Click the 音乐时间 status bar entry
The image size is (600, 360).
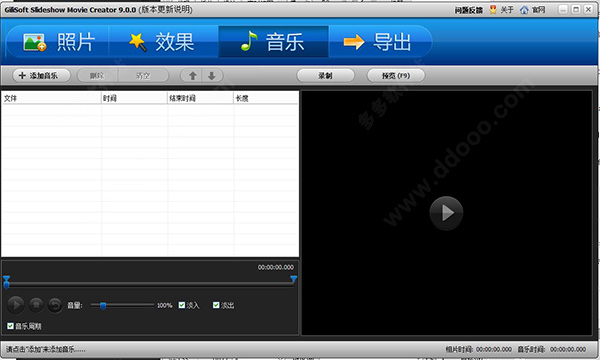[x=551, y=349]
